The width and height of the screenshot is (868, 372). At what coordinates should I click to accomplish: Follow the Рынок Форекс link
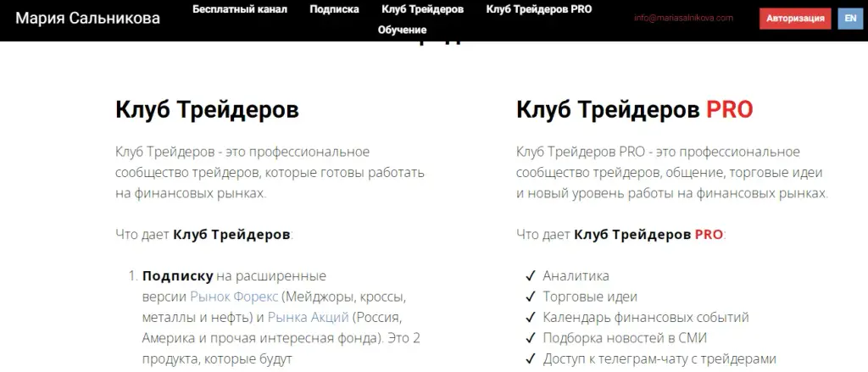[234, 297]
